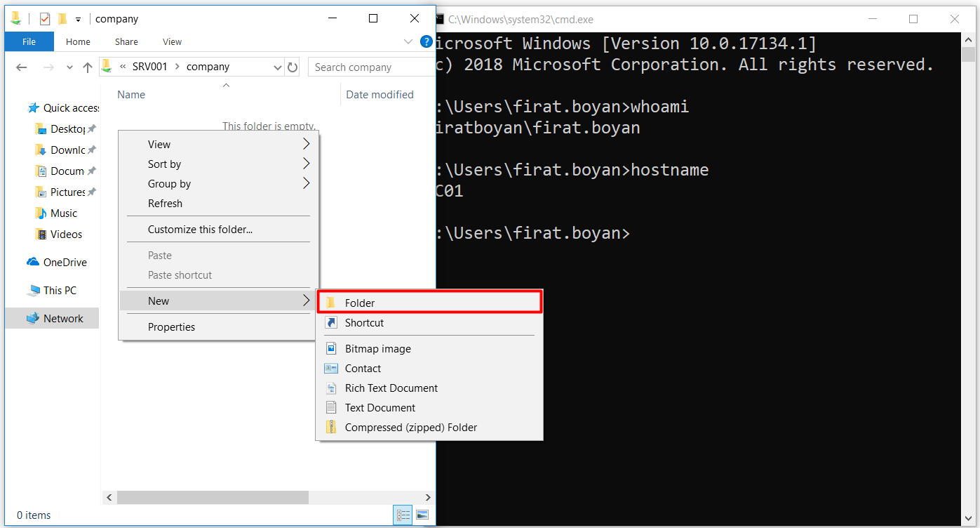Screen dimensions: 980x528
Task: Click the OneDrive cloud icon
Action: pyautogui.click(x=33, y=262)
